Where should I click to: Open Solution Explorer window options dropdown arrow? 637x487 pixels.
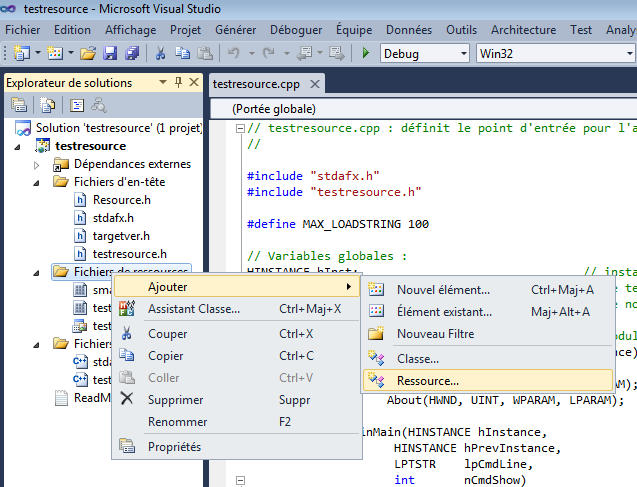(163, 82)
